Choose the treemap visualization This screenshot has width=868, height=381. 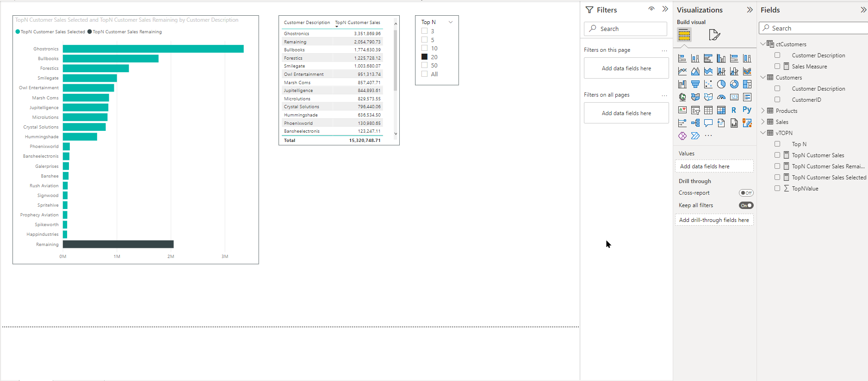[x=747, y=84]
